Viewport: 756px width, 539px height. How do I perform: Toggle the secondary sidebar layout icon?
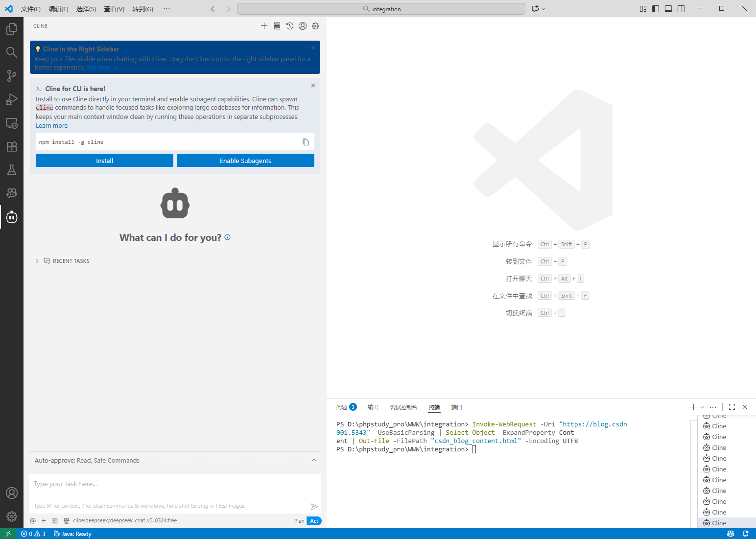(681, 9)
